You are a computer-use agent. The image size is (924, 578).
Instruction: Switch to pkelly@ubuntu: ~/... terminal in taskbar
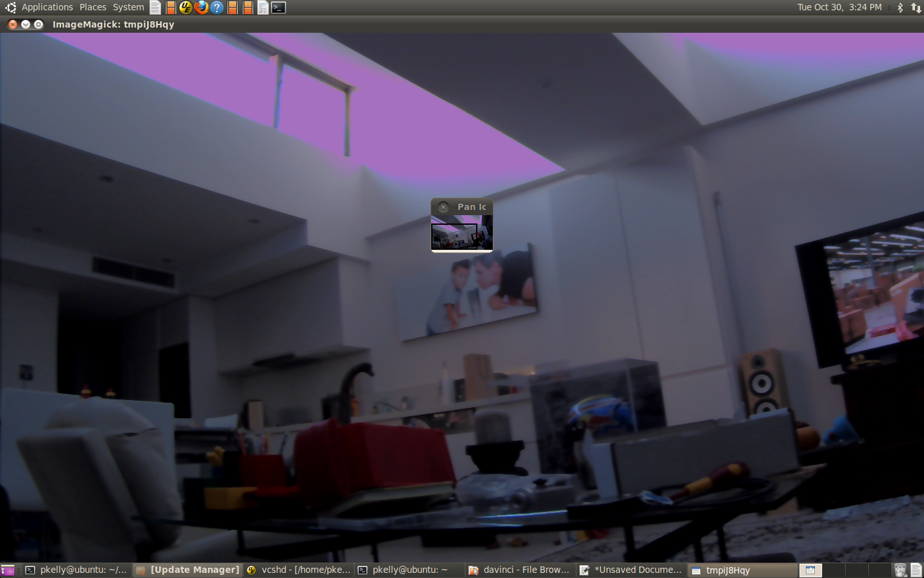[77, 570]
